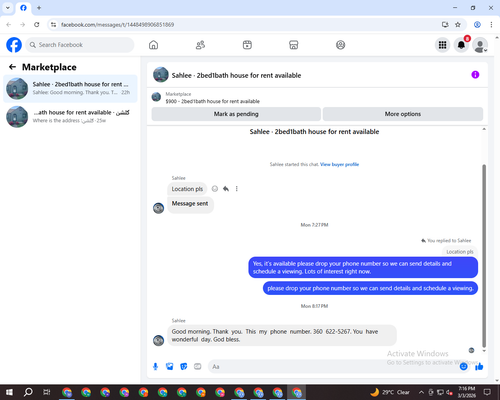Click the Aa message input field
The height and width of the screenshot is (400, 500).
[x=333, y=367]
